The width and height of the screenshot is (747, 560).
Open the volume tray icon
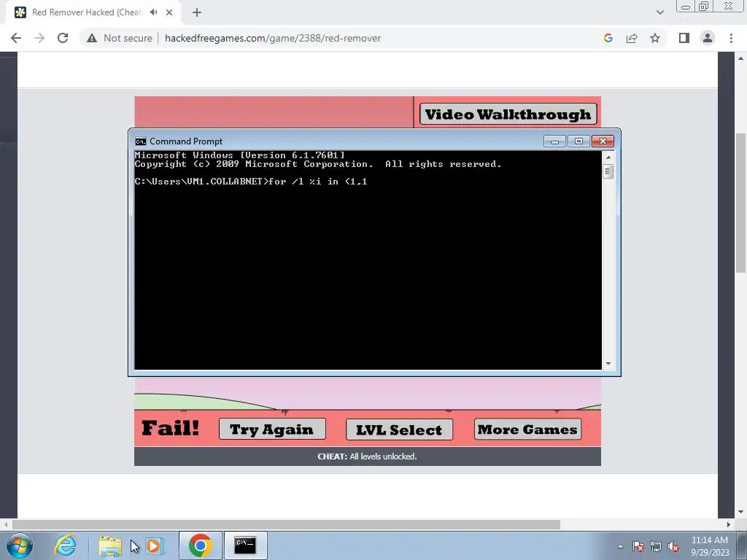point(673,546)
